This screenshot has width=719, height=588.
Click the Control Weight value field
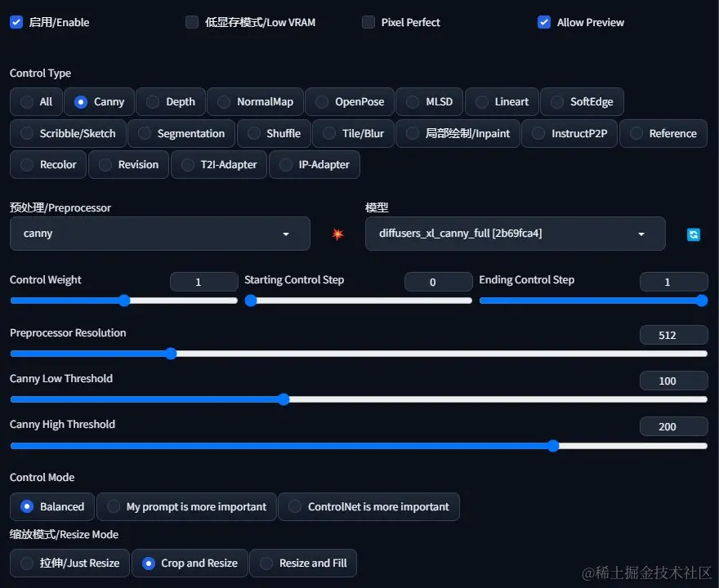pyautogui.click(x=204, y=282)
